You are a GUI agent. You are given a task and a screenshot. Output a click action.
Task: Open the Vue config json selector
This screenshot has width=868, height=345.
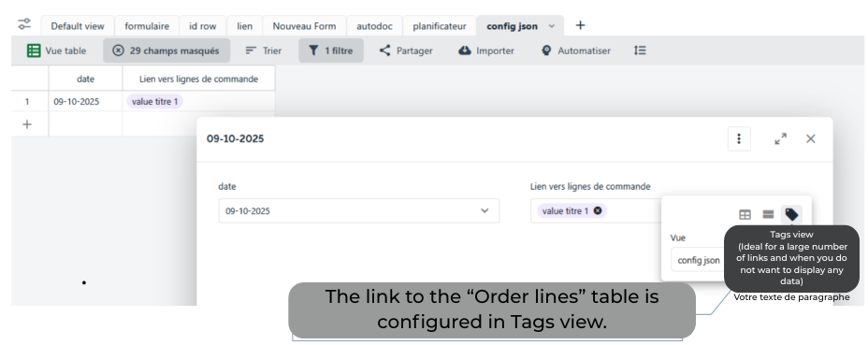point(698,260)
